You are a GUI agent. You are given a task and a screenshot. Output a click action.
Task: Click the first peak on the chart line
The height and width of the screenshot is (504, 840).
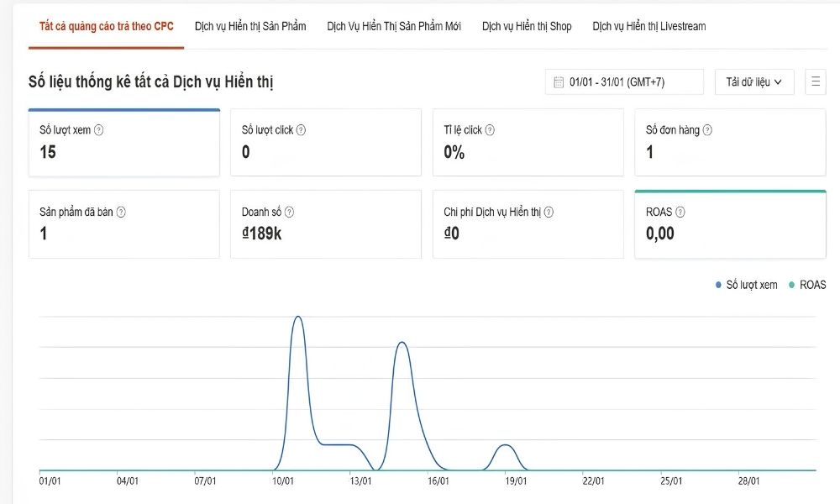(x=297, y=318)
